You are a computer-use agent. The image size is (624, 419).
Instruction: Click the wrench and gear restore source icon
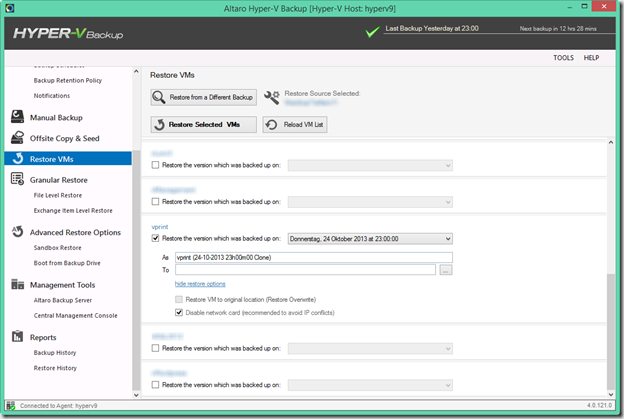272,97
